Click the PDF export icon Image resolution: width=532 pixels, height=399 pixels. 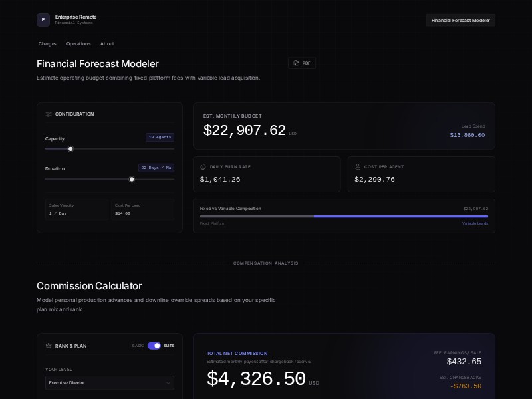click(295, 63)
